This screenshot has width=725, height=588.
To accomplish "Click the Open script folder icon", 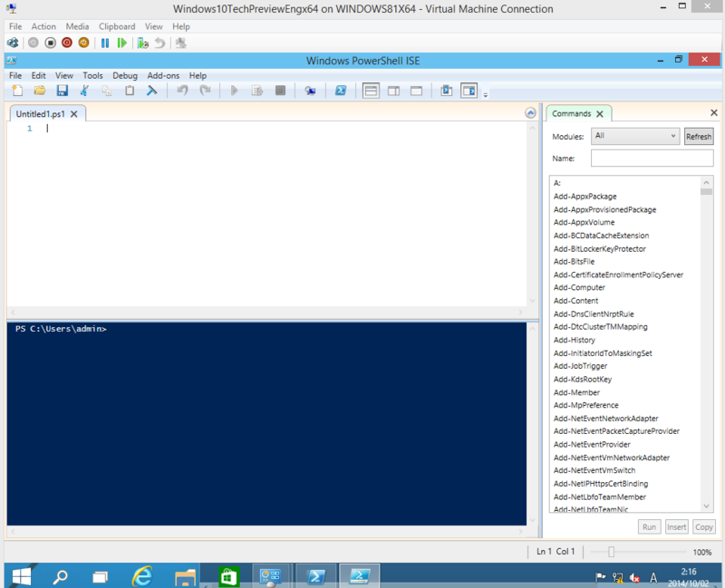I will [40, 91].
